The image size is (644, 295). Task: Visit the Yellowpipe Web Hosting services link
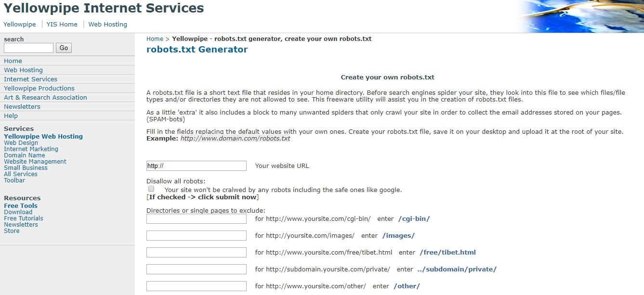(x=43, y=137)
